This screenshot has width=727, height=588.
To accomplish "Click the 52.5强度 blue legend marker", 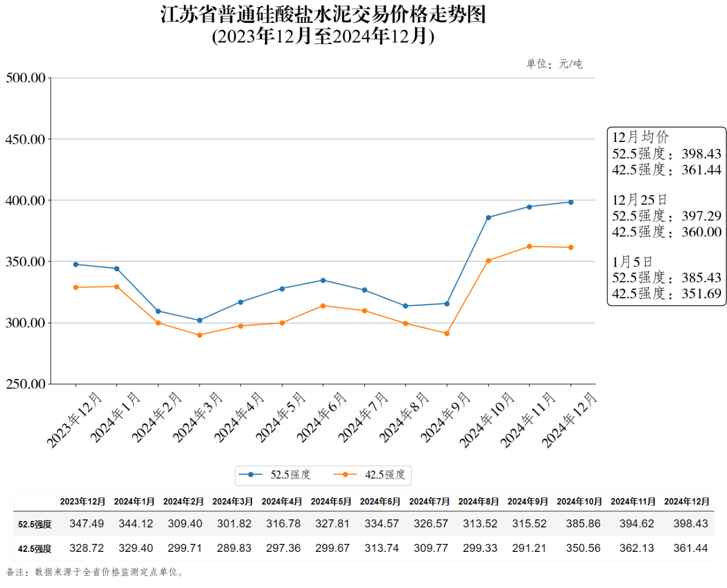I will pyautogui.click(x=250, y=475).
